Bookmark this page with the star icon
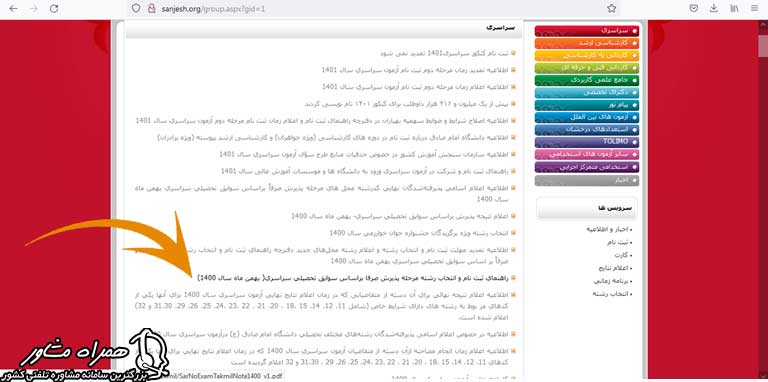 coord(611,8)
